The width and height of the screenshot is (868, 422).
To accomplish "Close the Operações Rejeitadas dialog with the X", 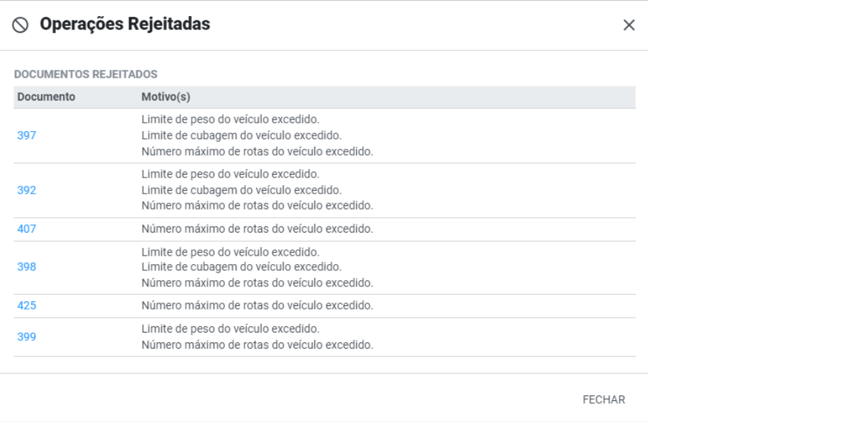I will [631, 26].
